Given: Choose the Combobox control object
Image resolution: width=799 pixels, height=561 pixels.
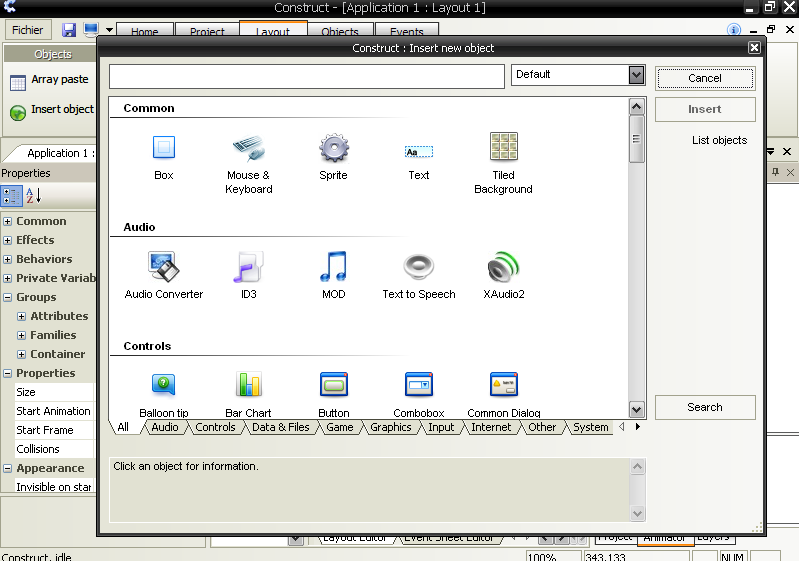Looking at the screenshot, I should coord(419,385).
